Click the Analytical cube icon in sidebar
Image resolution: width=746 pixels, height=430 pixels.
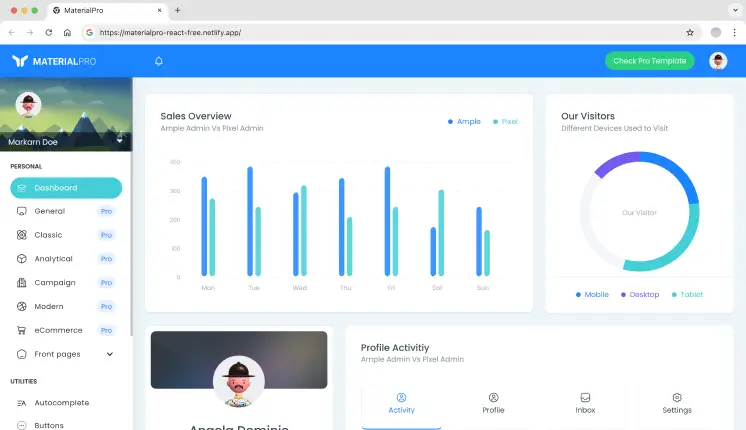pos(22,259)
